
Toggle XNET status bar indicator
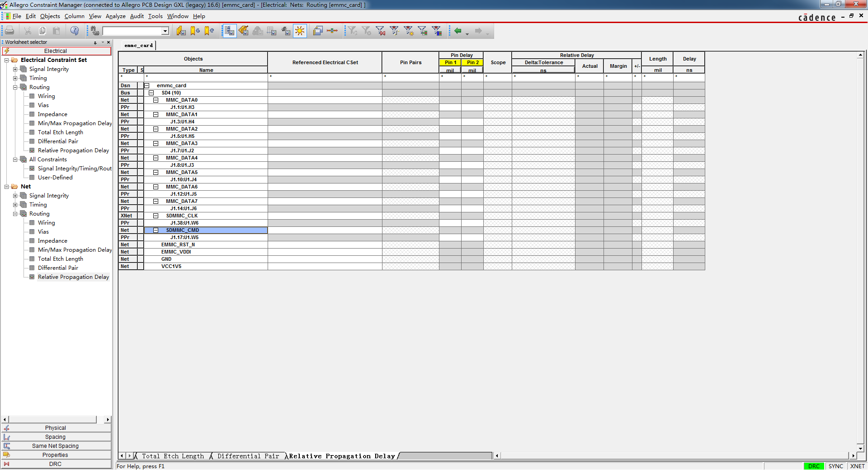(x=857, y=466)
